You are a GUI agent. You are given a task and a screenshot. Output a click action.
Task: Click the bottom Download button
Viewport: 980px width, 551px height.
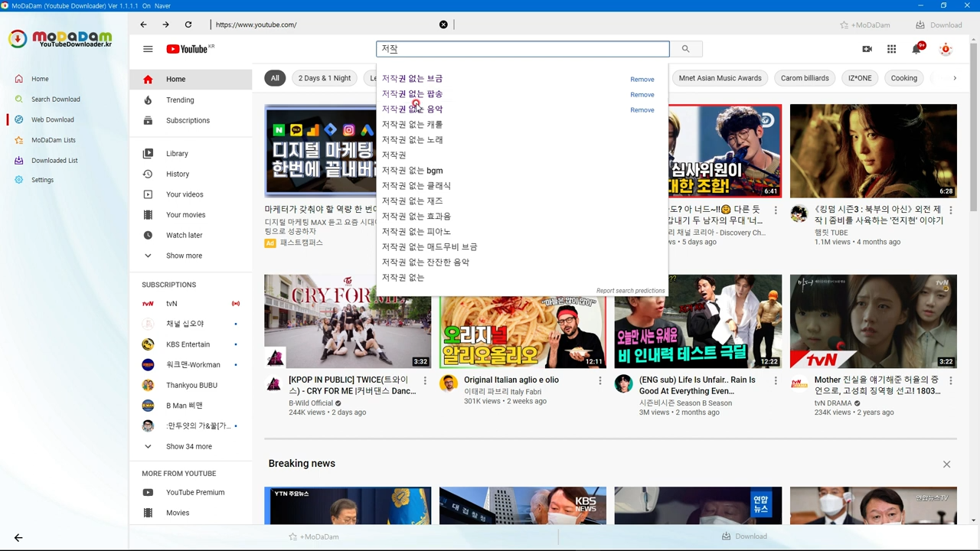click(x=744, y=536)
